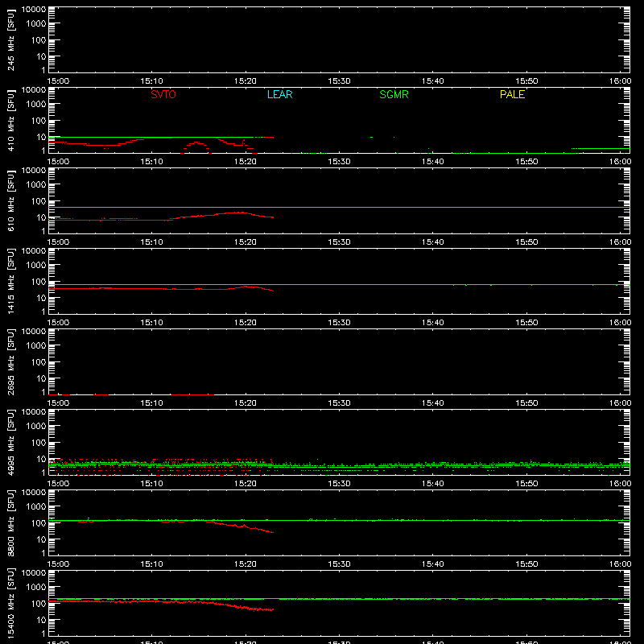The height and width of the screenshot is (644, 644).
Task: Click the 10 tick label in 1415 MHz panel
Action: (x=41, y=298)
